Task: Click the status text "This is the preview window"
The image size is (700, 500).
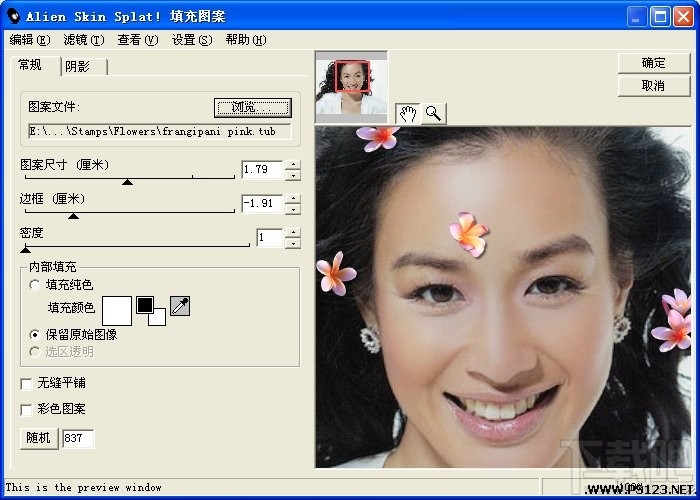Action: 83,488
